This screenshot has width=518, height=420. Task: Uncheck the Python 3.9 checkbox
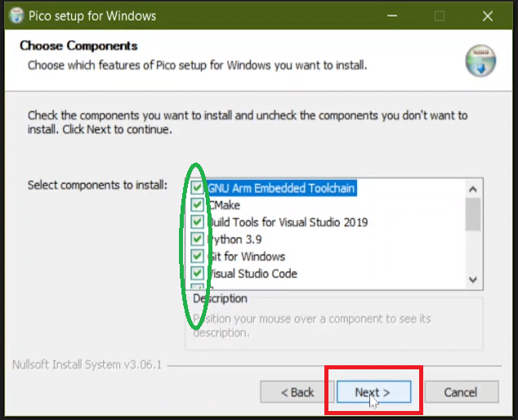pos(197,239)
